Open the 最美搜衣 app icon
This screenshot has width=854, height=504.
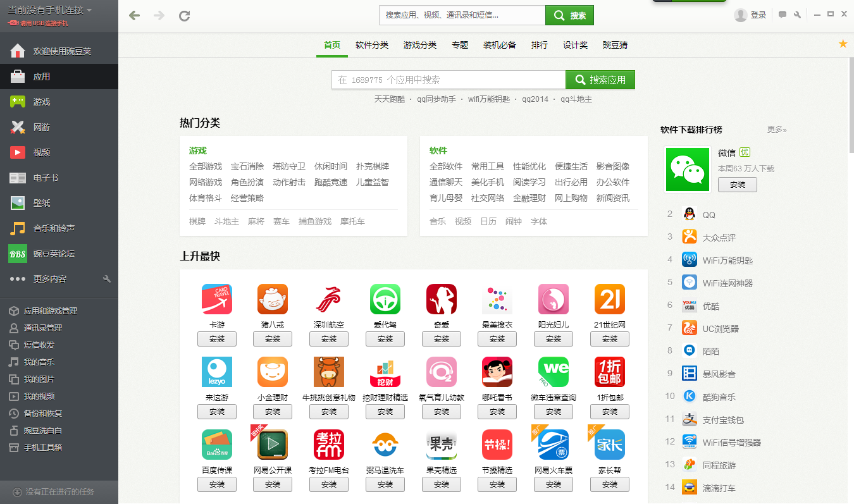pyautogui.click(x=497, y=299)
